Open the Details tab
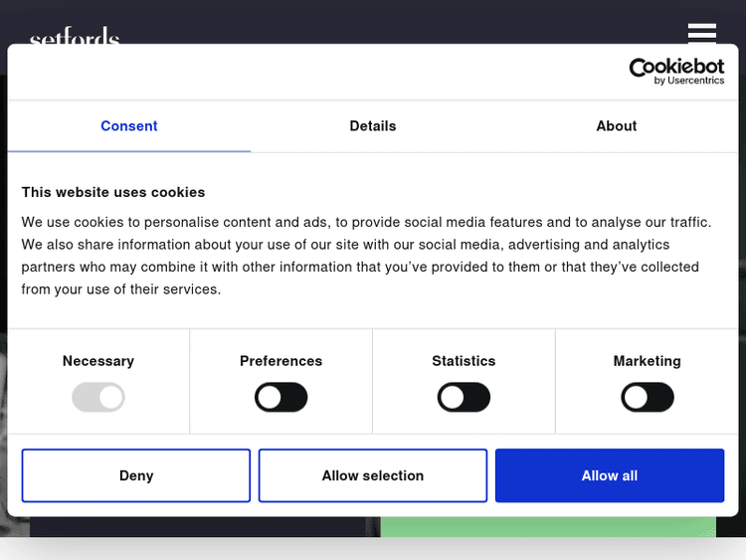The height and width of the screenshot is (560, 746). tap(373, 126)
